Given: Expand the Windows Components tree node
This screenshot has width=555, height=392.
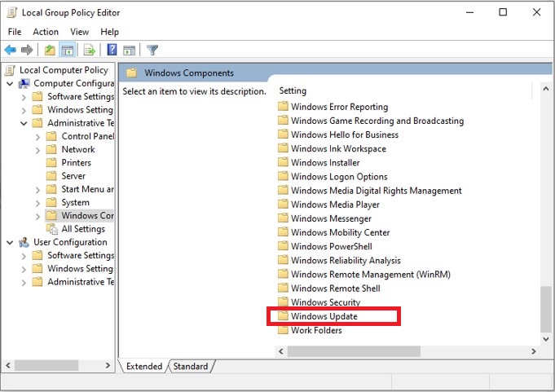Looking at the screenshot, I should click(37, 216).
